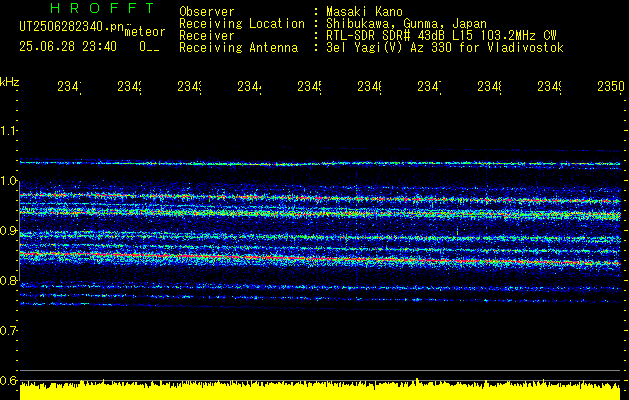The width and height of the screenshot is (629, 400).
Task: Click the yellow signal level bar graph
Action: point(320,390)
